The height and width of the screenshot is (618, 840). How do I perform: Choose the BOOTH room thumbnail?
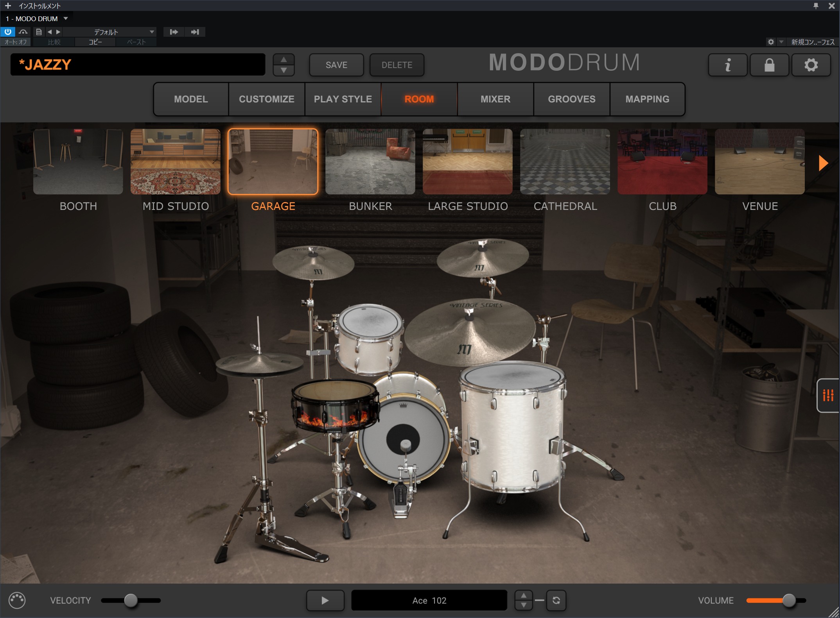click(x=78, y=161)
